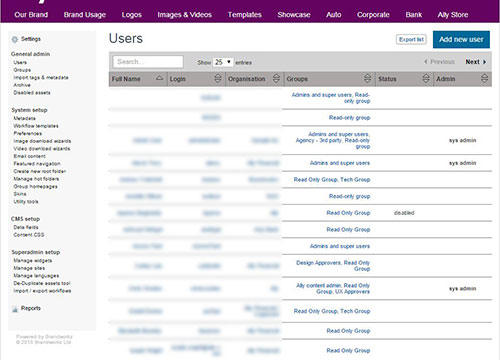The height and width of the screenshot is (360, 500).
Task: Open the Brand Usage menu
Action: 85,15
